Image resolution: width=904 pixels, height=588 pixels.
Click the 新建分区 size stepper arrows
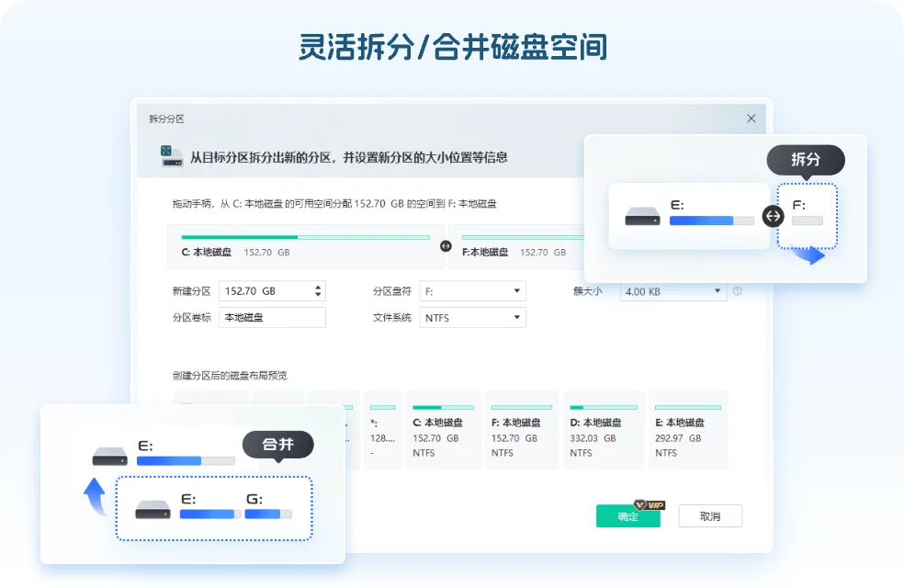click(319, 291)
